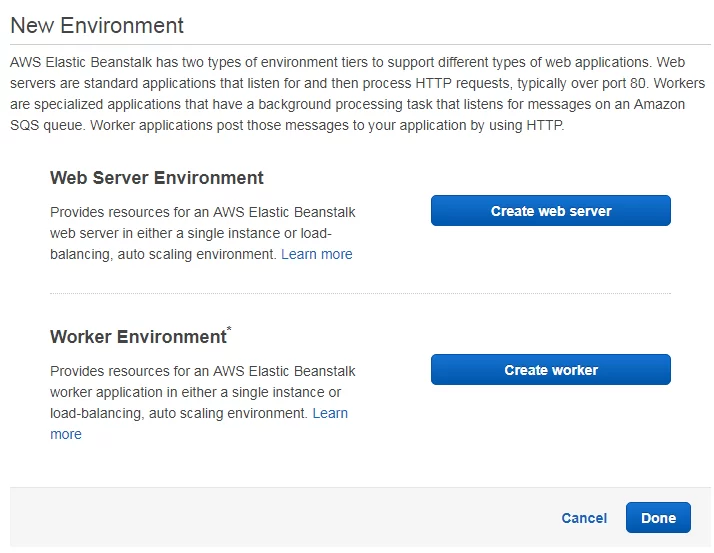This screenshot has width=714, height=553.
Task: Open Learn more link under Web Server Environment
Action: [x=316, y=254]
